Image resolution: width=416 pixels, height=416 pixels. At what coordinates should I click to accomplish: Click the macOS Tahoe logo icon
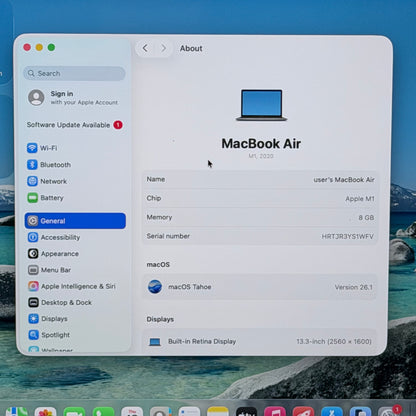(155, 287)
